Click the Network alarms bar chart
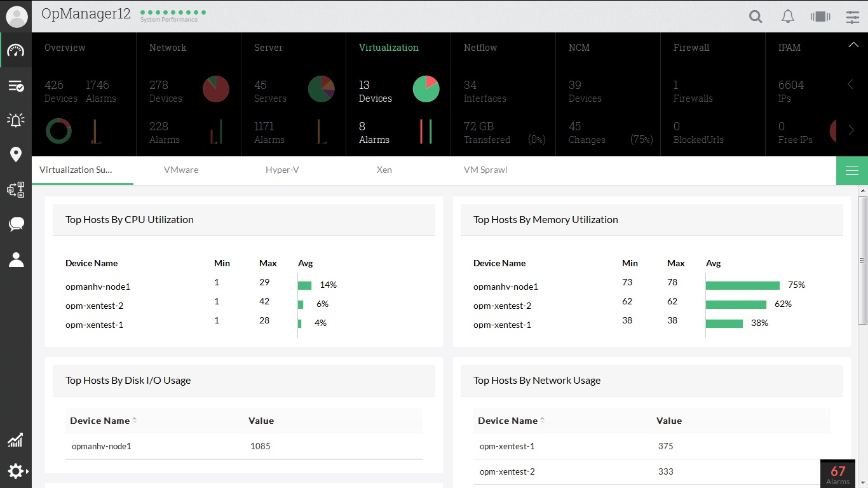 click(x=216, y=132)
